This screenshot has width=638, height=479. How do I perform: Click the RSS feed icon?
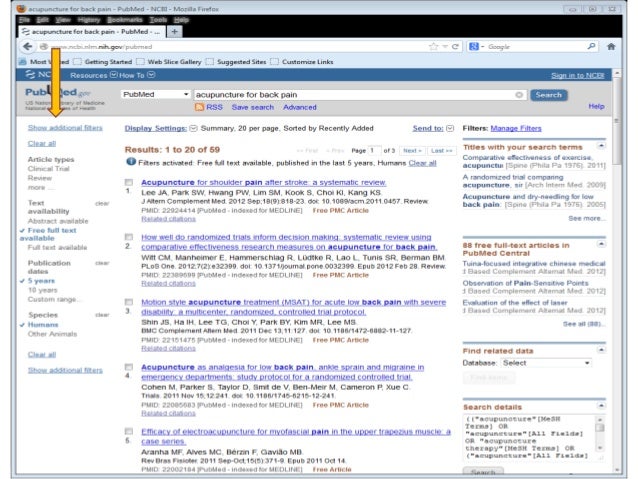point(199,107)
